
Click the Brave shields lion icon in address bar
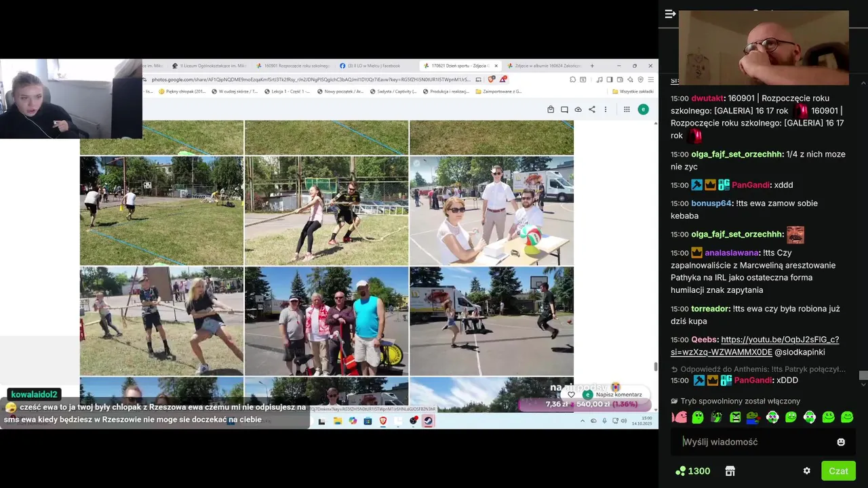coord(492,79)
